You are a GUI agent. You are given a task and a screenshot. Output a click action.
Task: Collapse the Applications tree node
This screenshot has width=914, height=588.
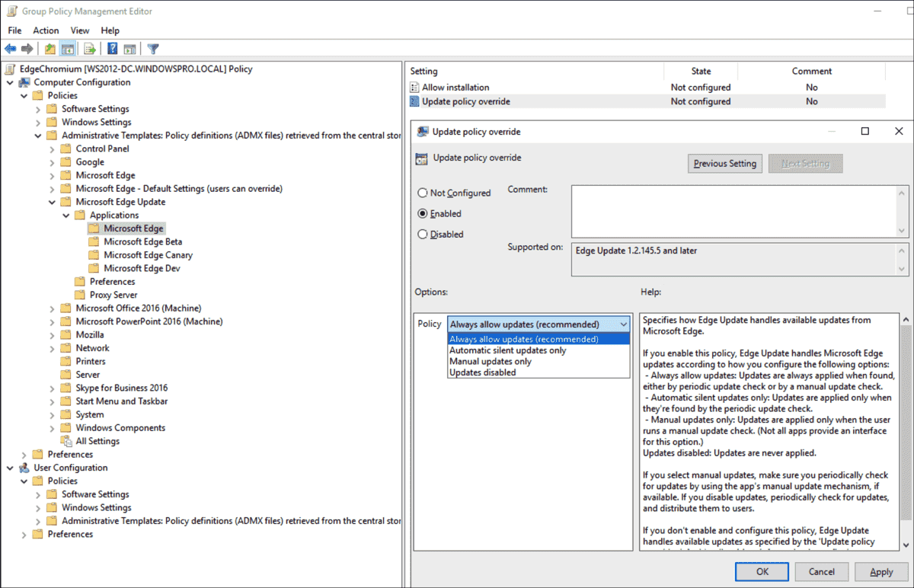pyautogui.click(x=66, y=216)
